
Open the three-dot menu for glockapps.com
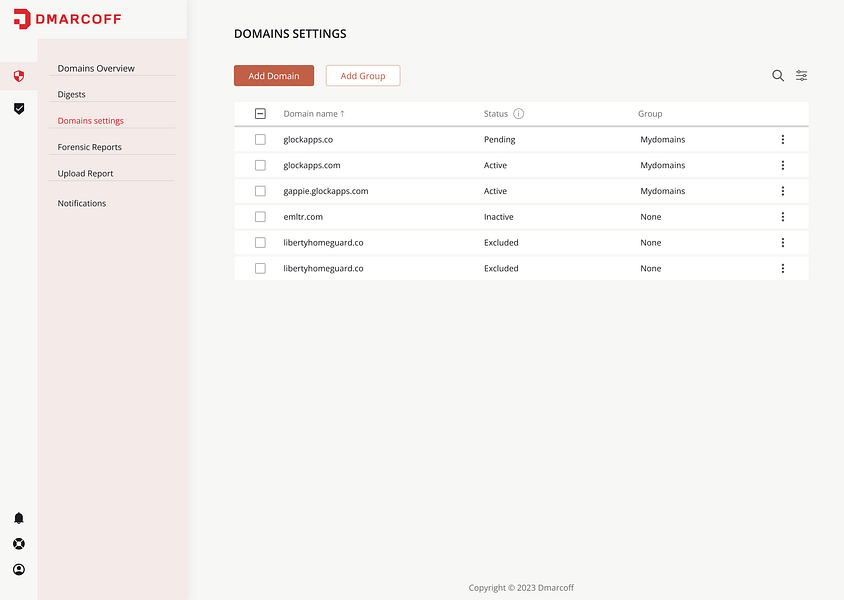(783, 165)
